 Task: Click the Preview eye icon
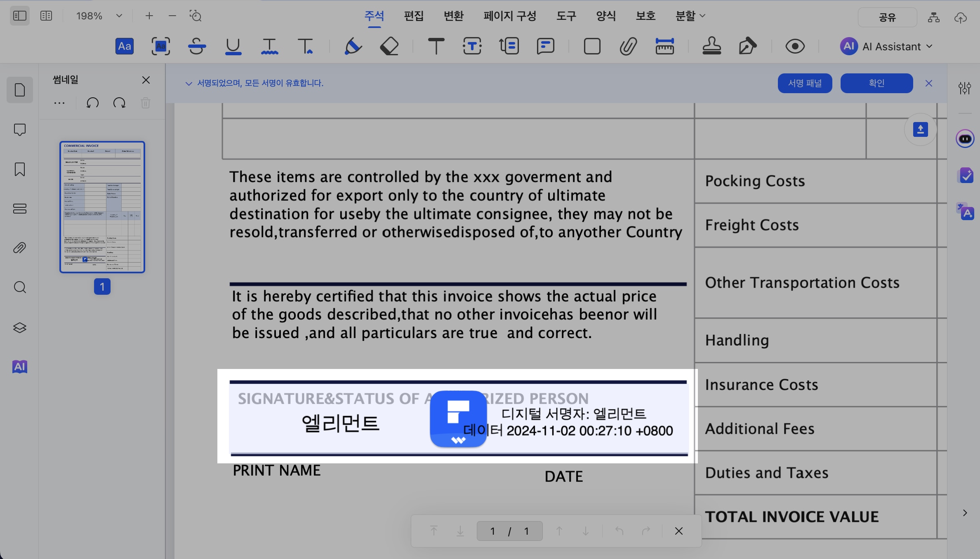[x=794, y=46]
